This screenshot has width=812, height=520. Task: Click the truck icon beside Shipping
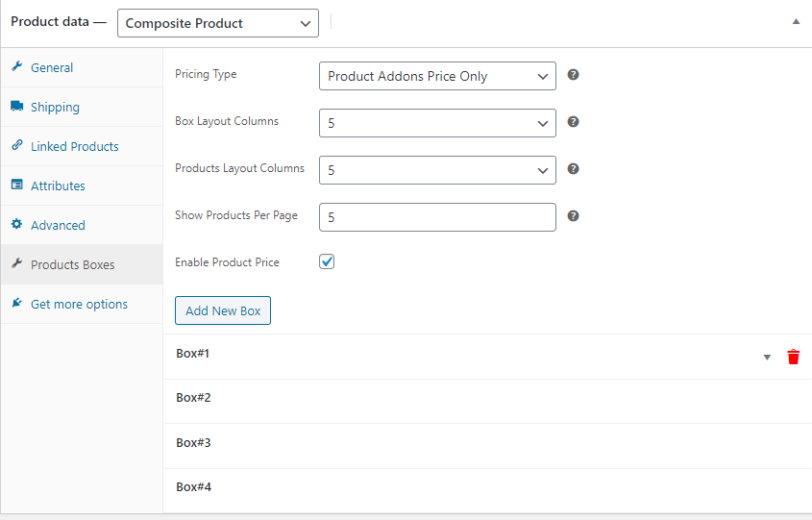point(17,106)
